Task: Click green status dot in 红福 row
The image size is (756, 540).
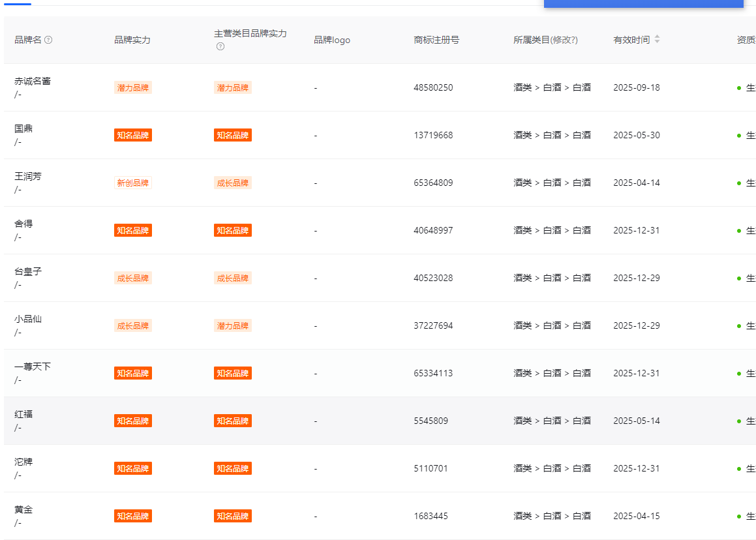Action: 739,421
